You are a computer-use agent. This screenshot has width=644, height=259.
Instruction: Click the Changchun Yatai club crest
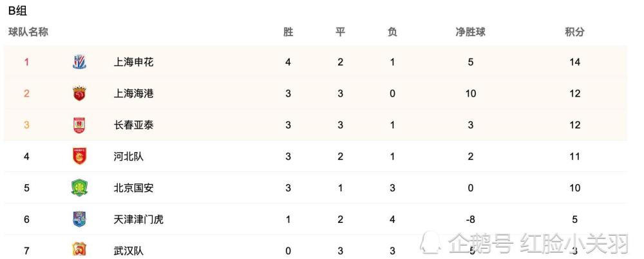(x=79, y=125)
